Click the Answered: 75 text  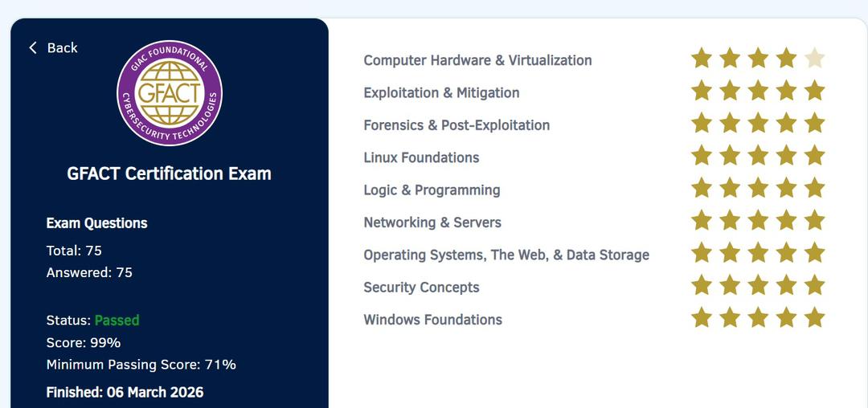coord(90,272)
